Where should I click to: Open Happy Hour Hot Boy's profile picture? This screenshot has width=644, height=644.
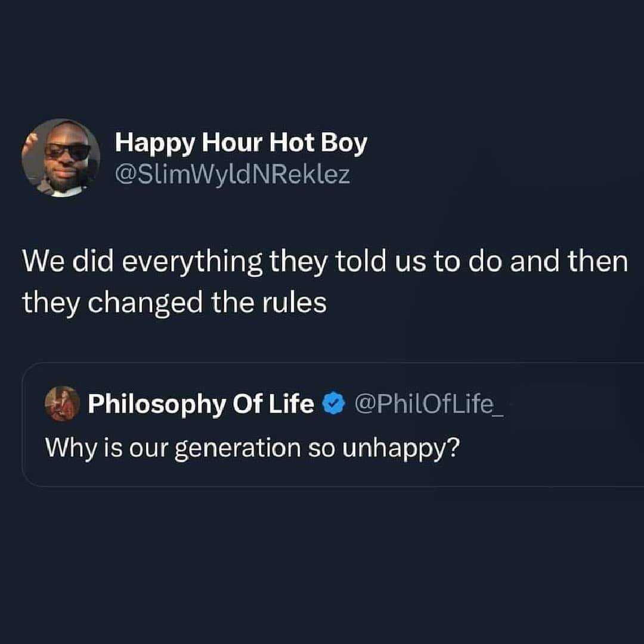coord(61,157)
